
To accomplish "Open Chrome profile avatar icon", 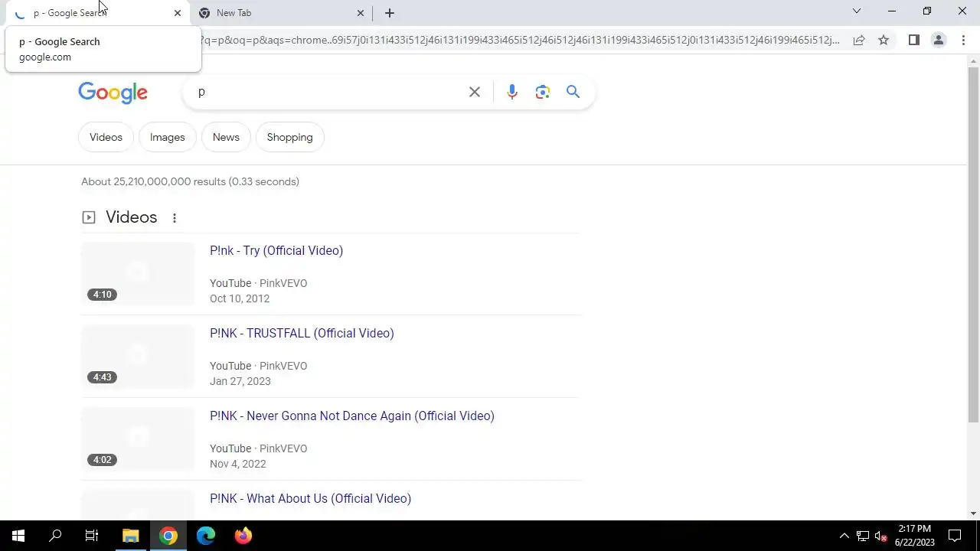I will pos(938,40).
